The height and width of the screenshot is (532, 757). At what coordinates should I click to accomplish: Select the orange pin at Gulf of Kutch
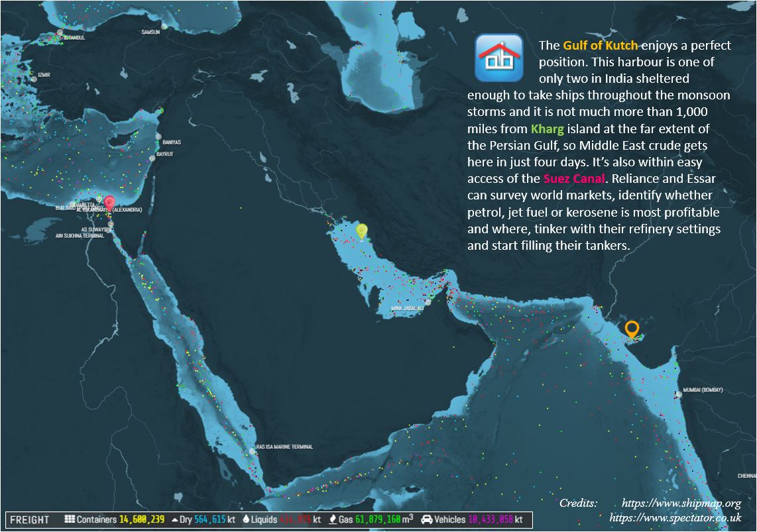point(632,329)
